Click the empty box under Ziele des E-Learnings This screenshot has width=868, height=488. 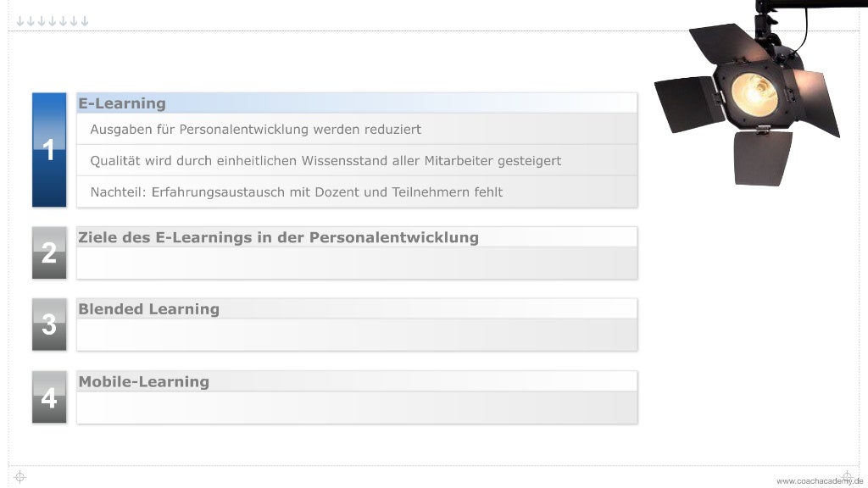click(x=356, y=263)
